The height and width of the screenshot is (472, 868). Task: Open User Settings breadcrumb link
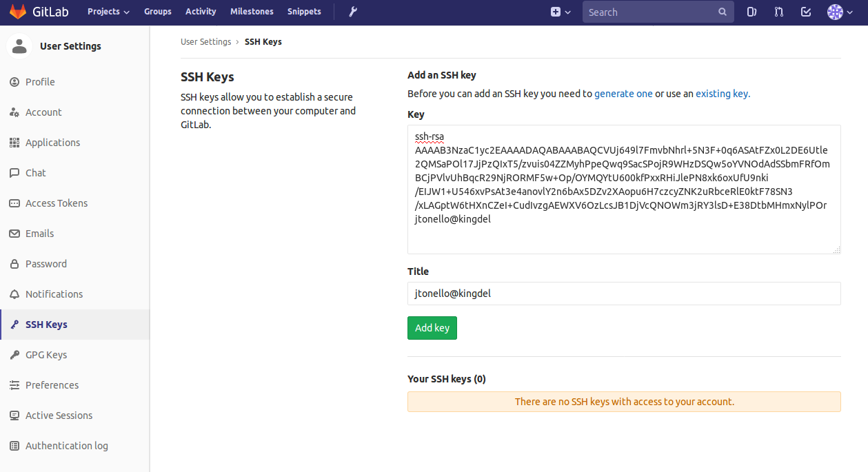[205, 41]
